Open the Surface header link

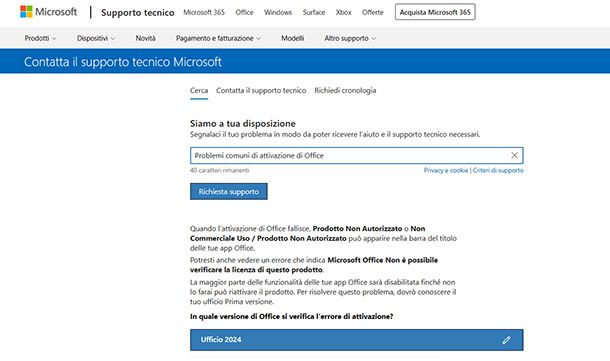(x=314, y=12)
